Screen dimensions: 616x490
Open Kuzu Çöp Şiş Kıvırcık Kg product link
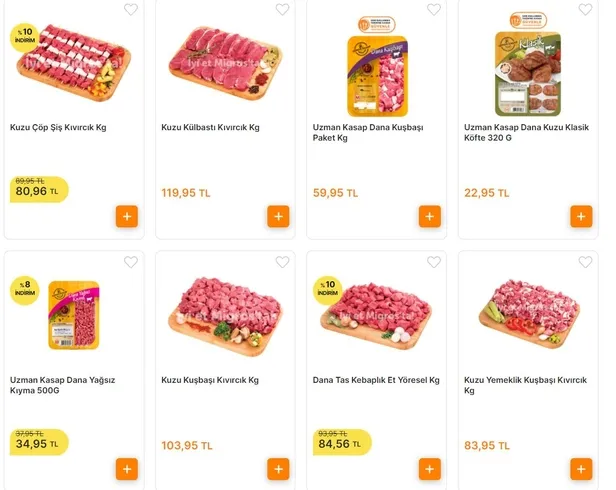[x=58, y=128]
